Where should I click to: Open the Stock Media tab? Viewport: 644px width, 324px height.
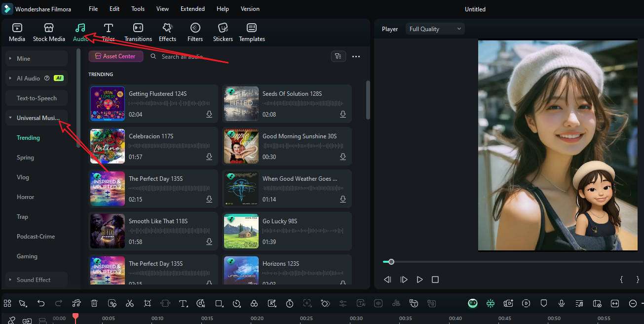pos(49,32)
